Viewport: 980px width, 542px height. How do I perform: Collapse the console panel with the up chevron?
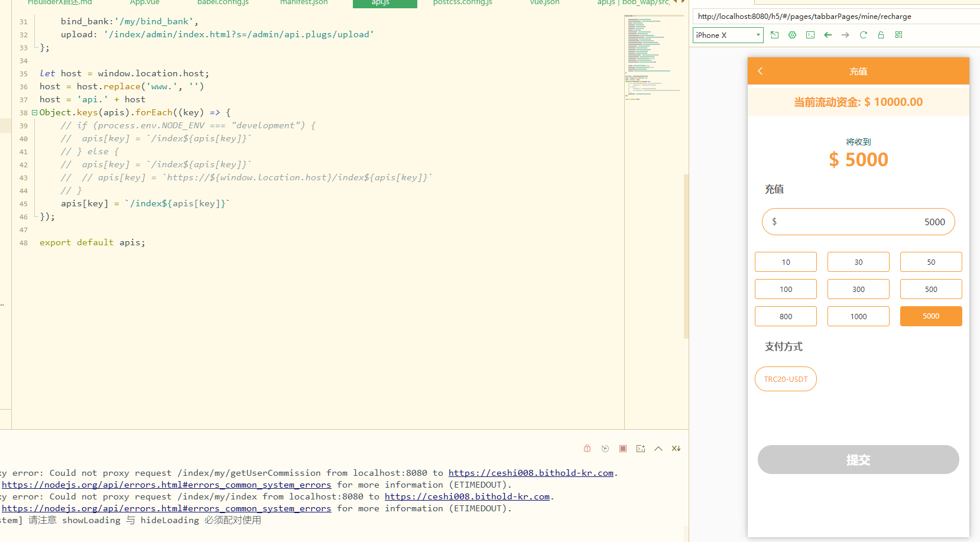pyautogui.click(x=658, y=449)
